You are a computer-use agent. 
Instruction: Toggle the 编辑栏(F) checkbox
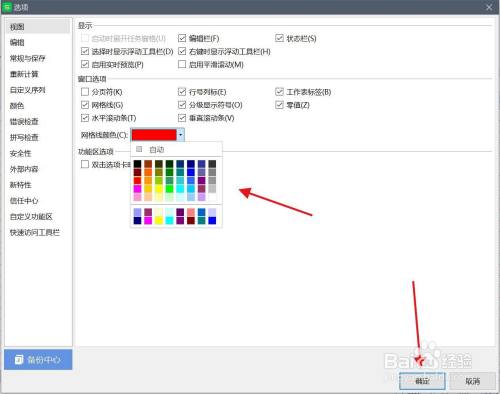point(182,38)
